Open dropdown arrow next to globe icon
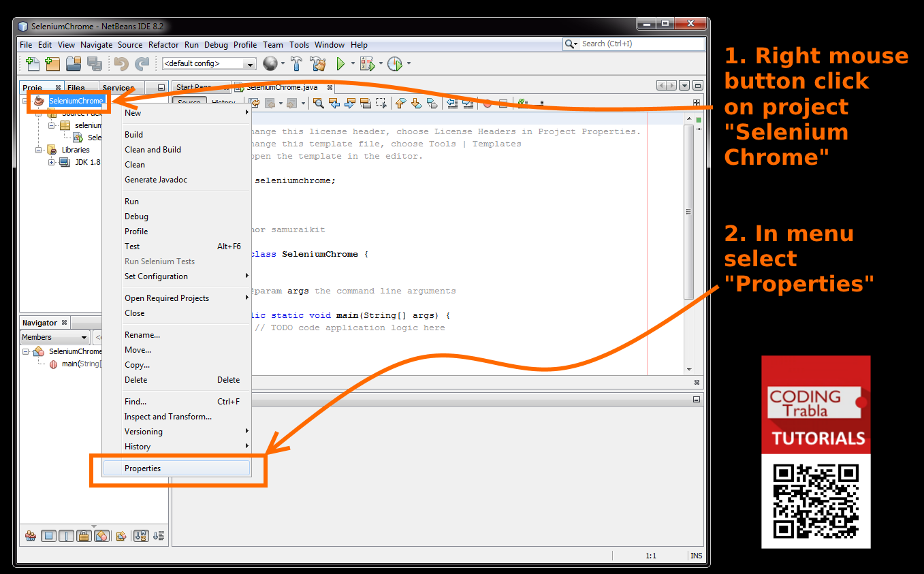The height and width of the screenshot is (574, 924). tap(283, 63)
